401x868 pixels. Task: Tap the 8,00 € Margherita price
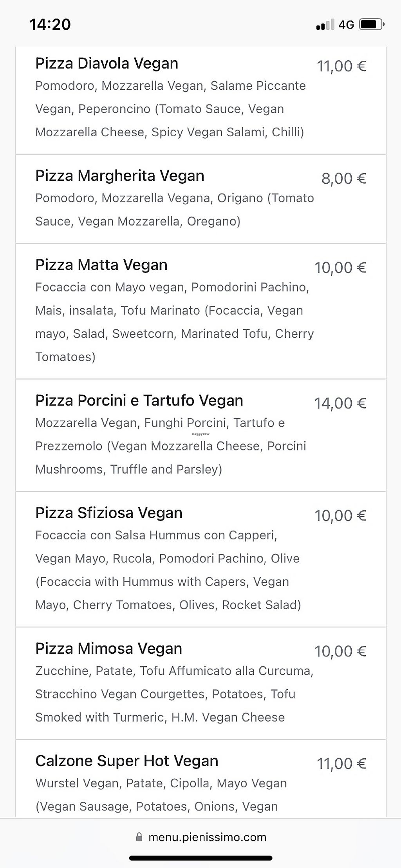pyautogui.click(x=343, y=179)
